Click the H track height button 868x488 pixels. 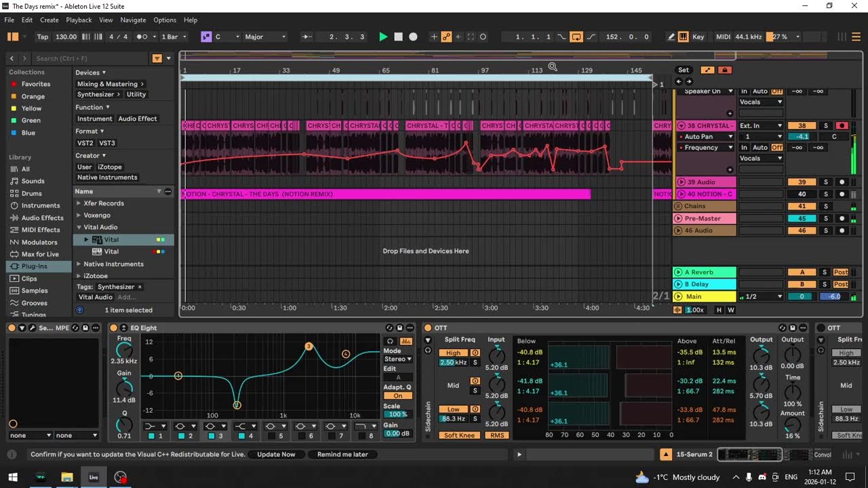click(719, 310)
